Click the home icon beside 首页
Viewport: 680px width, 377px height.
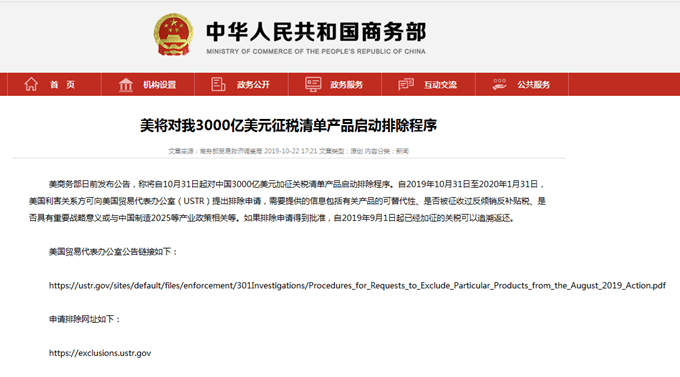pos(31,84)
